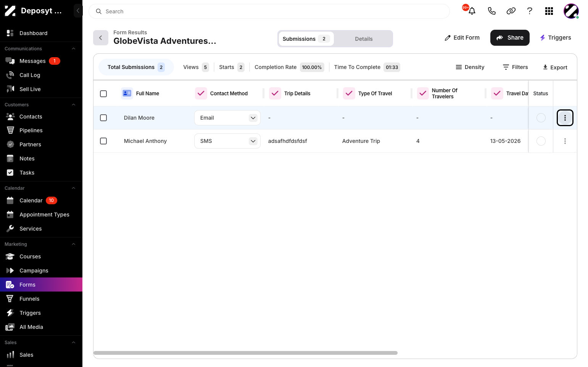Open the help question mark icon
The height and width of the screenshot is (367, 588).
(530, 11)
